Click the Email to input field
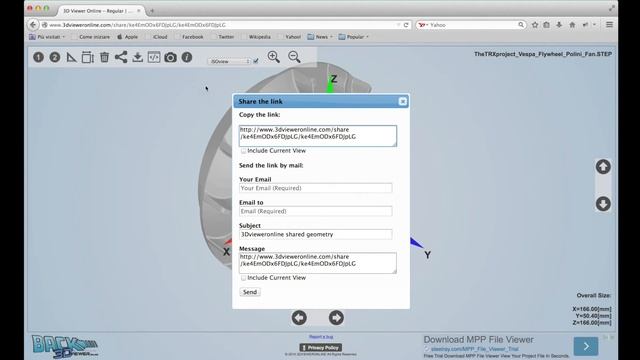Image resolution: width=640 pixels, height=360 pixels. (316, 211)
